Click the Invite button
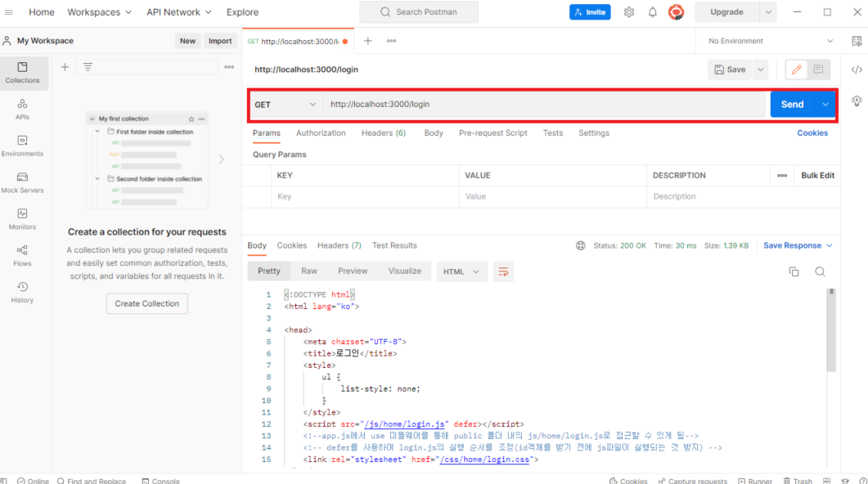 pyautogui.click(x=590, y=12)
